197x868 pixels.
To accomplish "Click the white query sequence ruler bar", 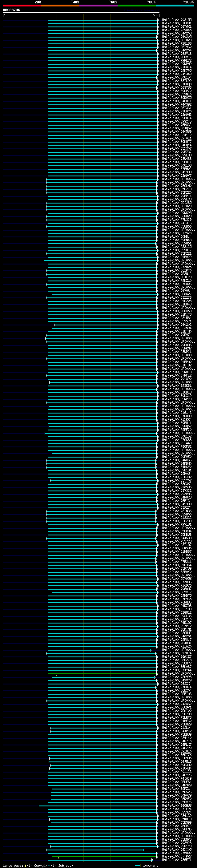I will 81,13.
